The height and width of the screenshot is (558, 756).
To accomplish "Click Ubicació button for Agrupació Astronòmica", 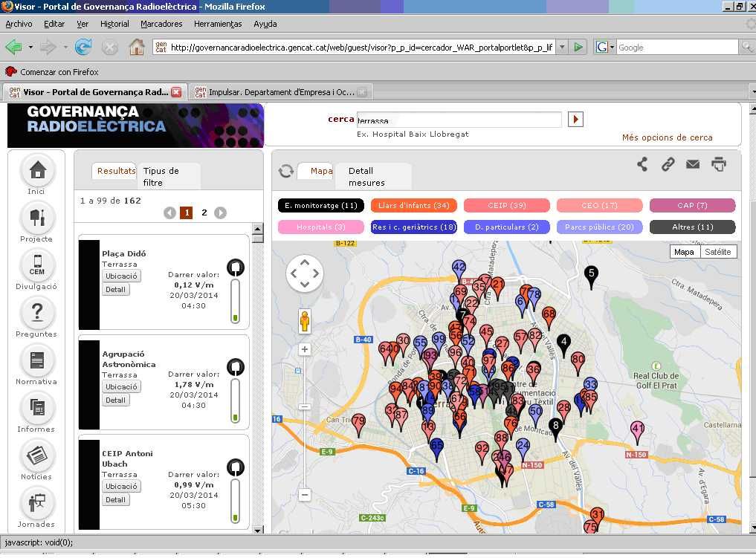I will click(121, 387).
